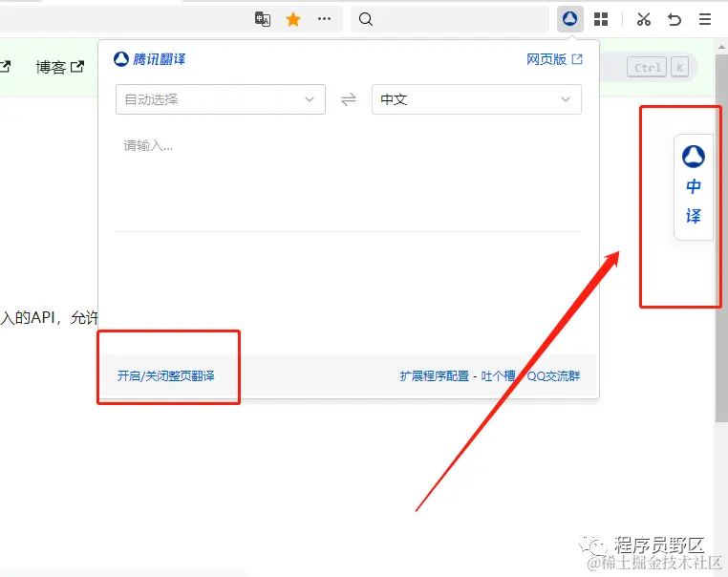
Task: Click the 博客 external link
Action: (x=60, y=67)
